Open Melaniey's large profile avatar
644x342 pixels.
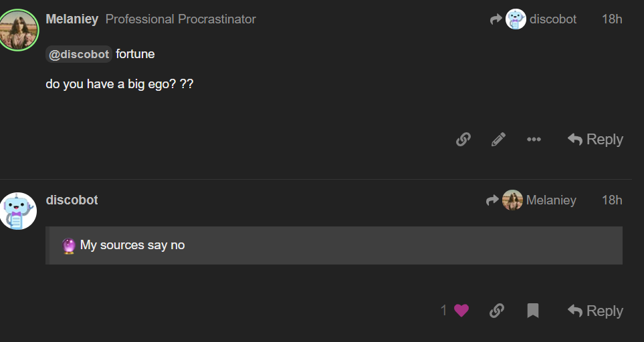(19, 30)
